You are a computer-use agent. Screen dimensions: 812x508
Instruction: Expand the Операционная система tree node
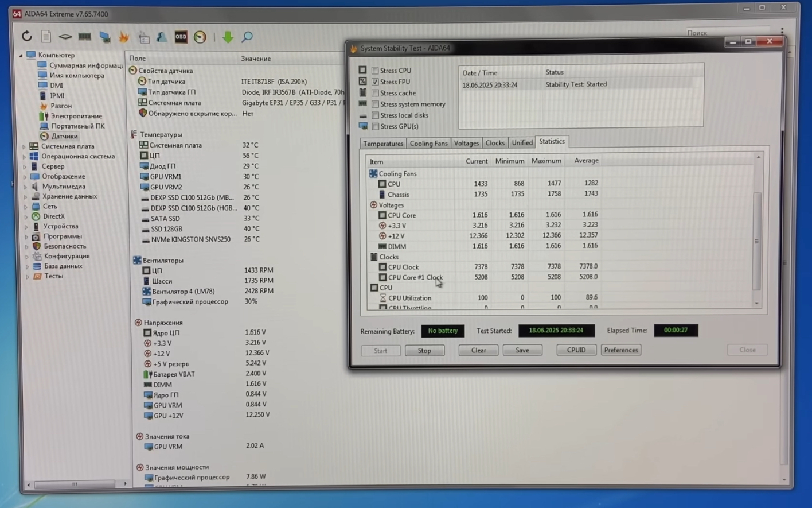tap(24, 157)
